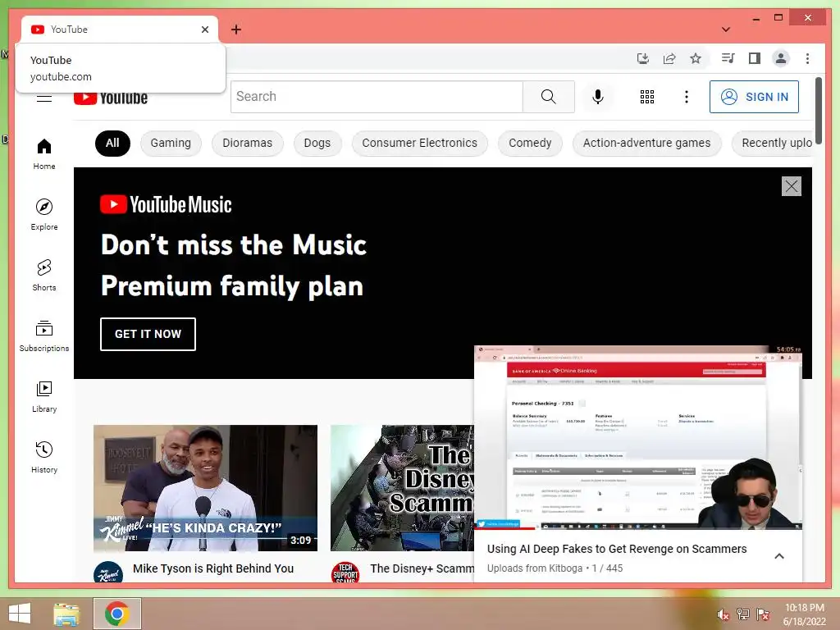Open Subscriptions in the sidebar
840x630 pixels.
point(44,336)
